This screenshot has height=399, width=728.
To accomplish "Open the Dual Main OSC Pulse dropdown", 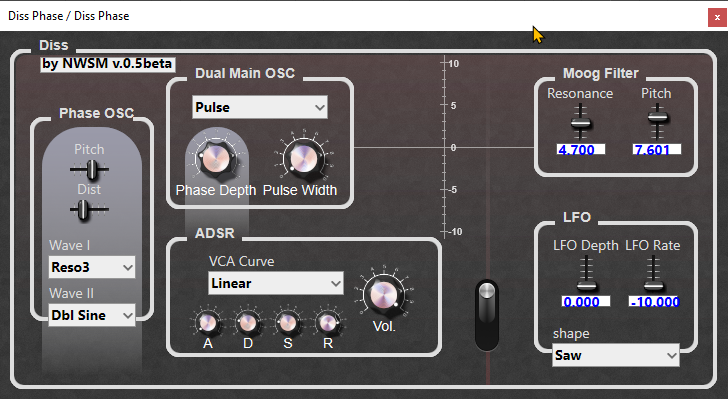I will (260, 107).
